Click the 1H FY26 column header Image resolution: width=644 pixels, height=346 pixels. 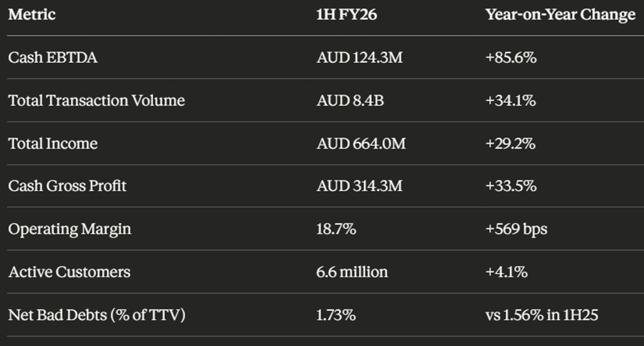345,15
